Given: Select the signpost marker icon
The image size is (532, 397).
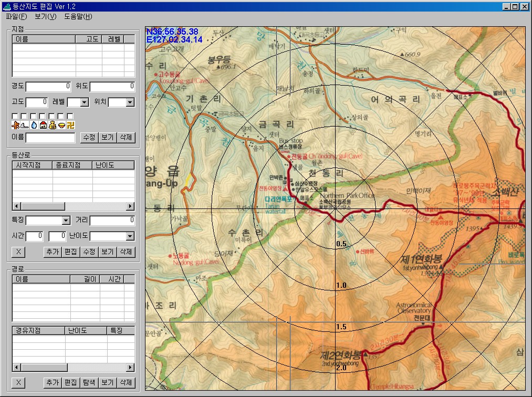Looking at the screenshot, I should point(15,125).
